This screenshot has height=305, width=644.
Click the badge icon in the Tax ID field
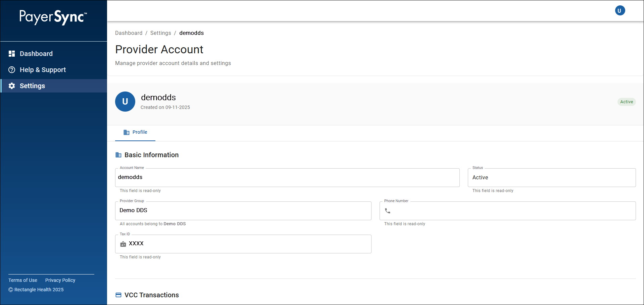[123, 244]
